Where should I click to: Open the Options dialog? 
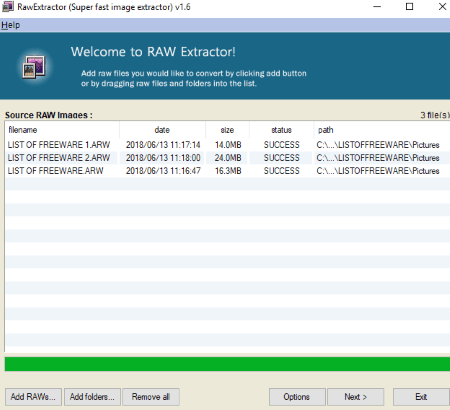point(297,397)
